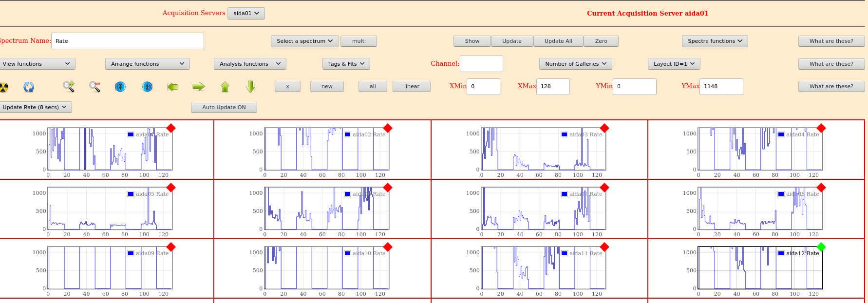Open the Spectra functions menu
Viewport: 868px width, 303px height.
click(x=715, y=41)
